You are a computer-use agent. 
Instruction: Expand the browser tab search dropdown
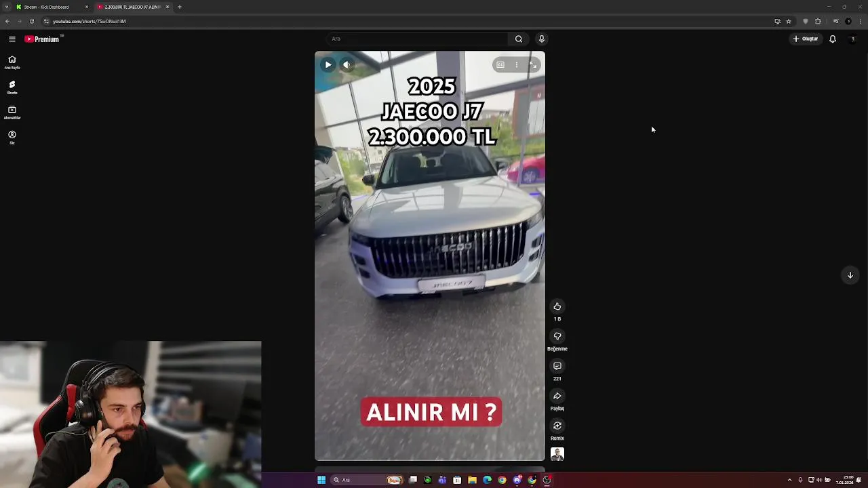(7, 7)
